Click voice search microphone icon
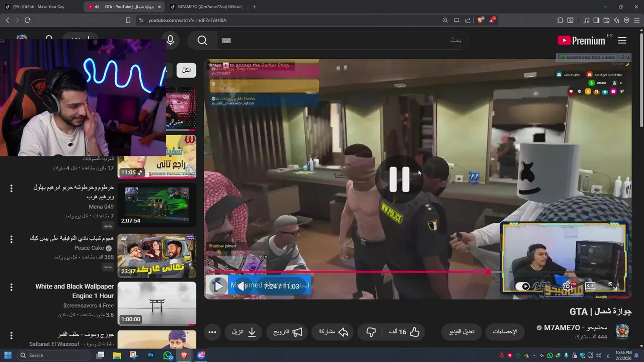 [170, 40]
